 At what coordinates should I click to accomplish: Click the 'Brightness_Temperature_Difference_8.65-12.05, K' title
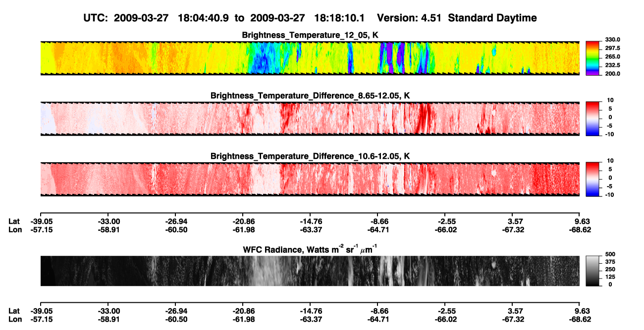pyautogui.click(x=310, y=95)
